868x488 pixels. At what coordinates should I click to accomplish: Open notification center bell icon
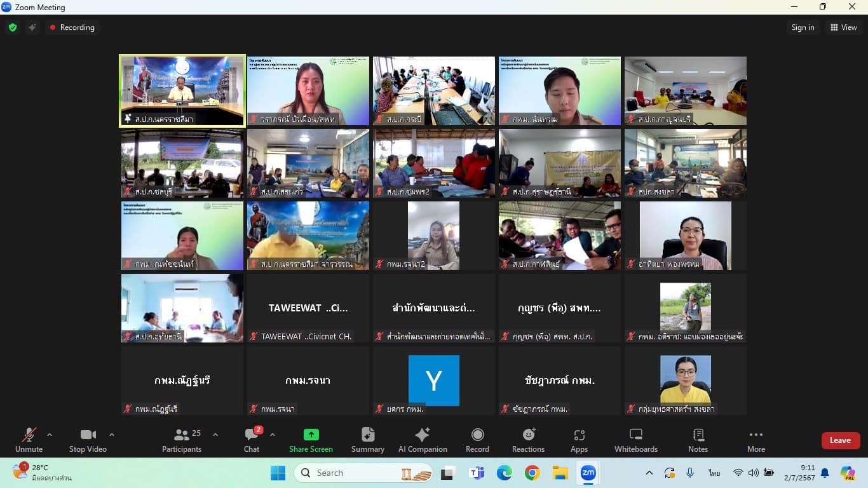[x=825, y=473]
